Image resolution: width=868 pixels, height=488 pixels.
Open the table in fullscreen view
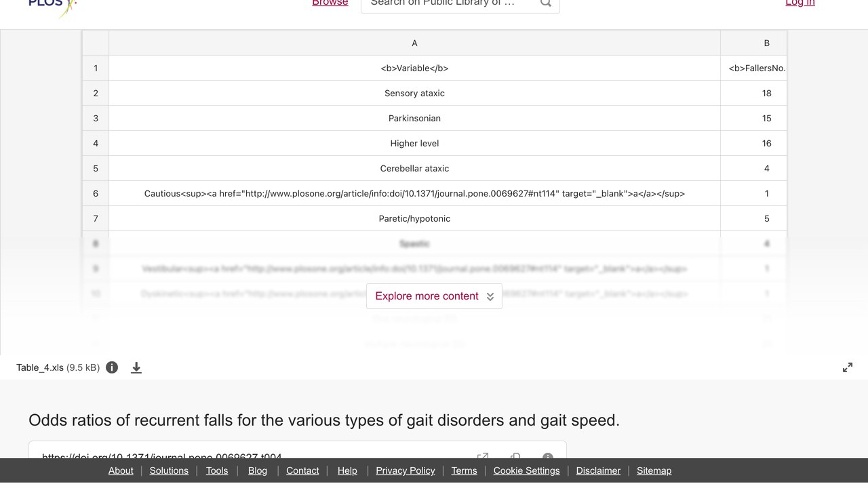pos(848,367)
